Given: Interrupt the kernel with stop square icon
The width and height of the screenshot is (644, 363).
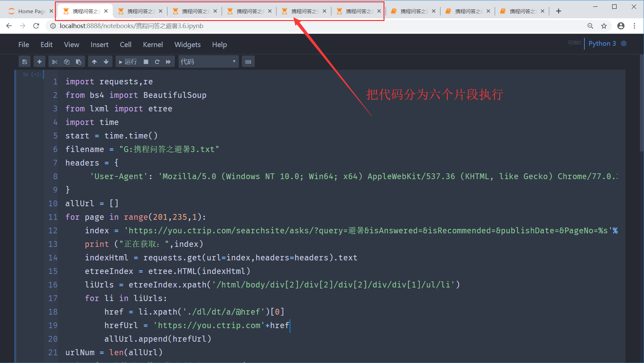Looking at the screenshot, I should tap(146, 62).
